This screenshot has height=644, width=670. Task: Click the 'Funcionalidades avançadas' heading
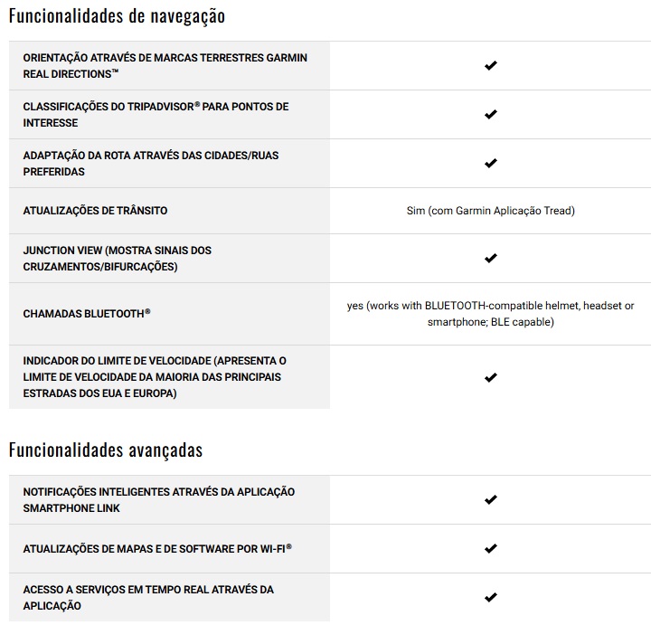pos(105,450)
